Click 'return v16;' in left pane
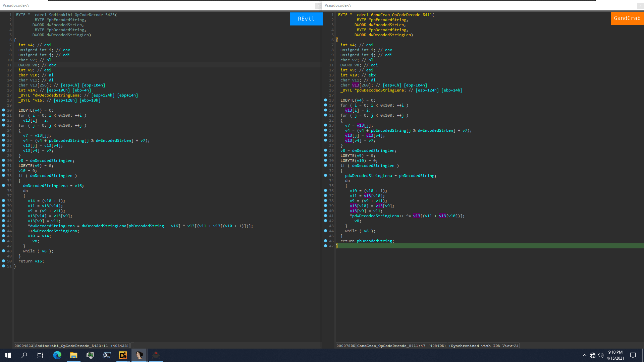 [x=31, y=261]
